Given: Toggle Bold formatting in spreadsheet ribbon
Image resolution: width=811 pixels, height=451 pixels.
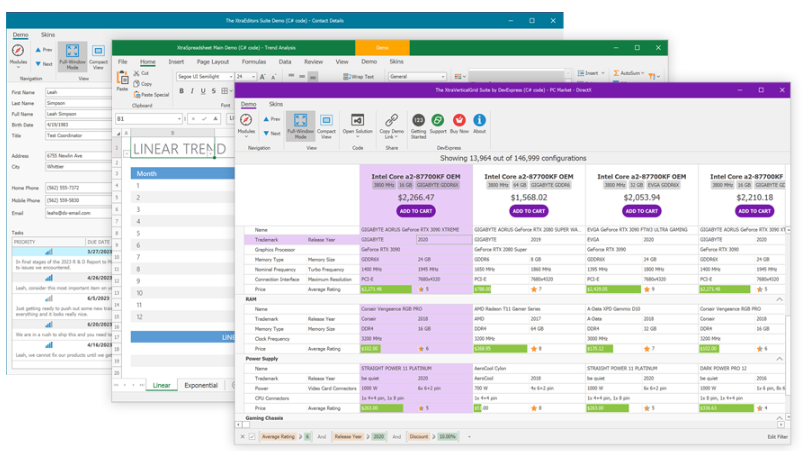Looking at the screenshot, I should tap(182, 91).
